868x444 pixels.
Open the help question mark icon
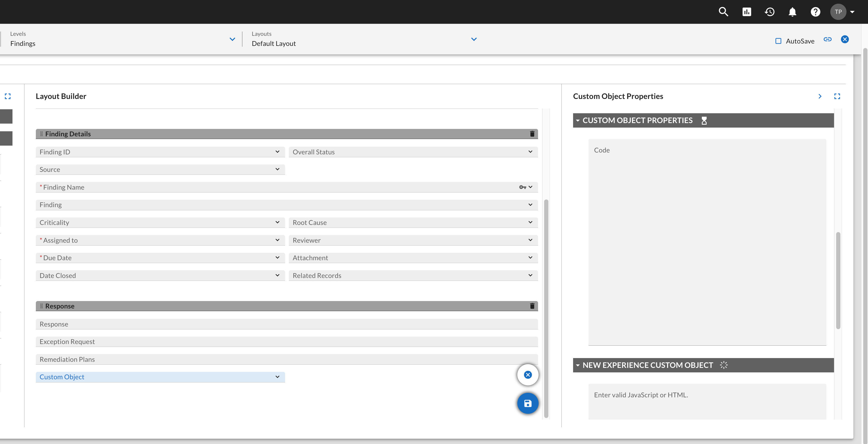[x=815, y=12]
